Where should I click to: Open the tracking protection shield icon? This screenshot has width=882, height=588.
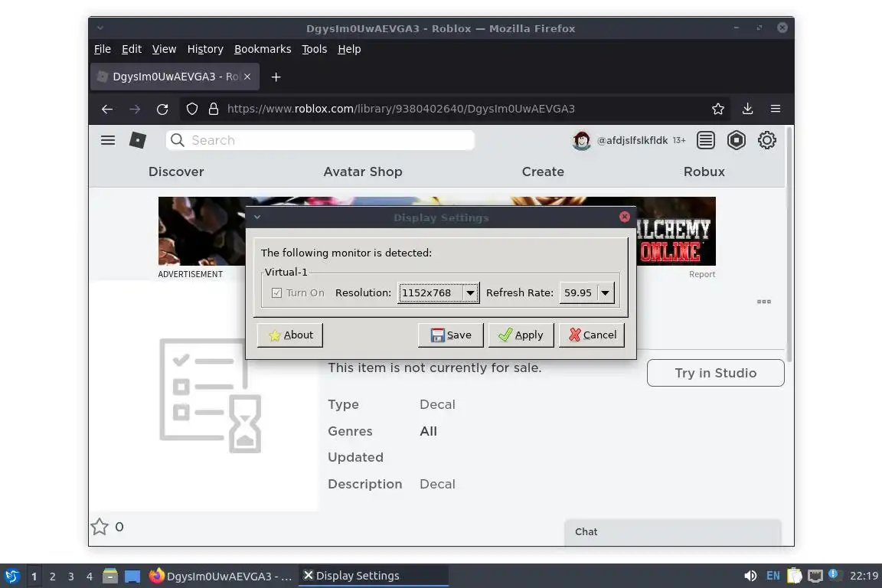pos(192,109)
